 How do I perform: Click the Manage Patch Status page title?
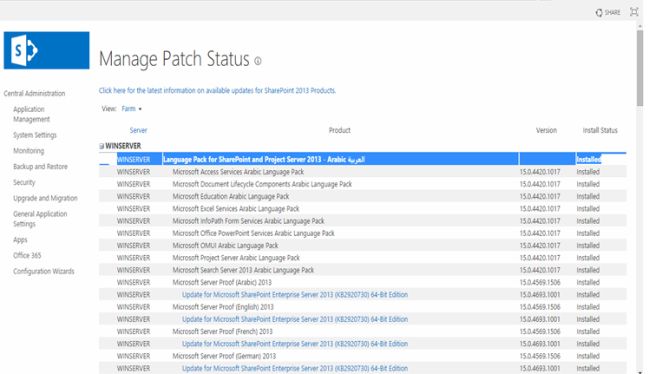point(174,58)
